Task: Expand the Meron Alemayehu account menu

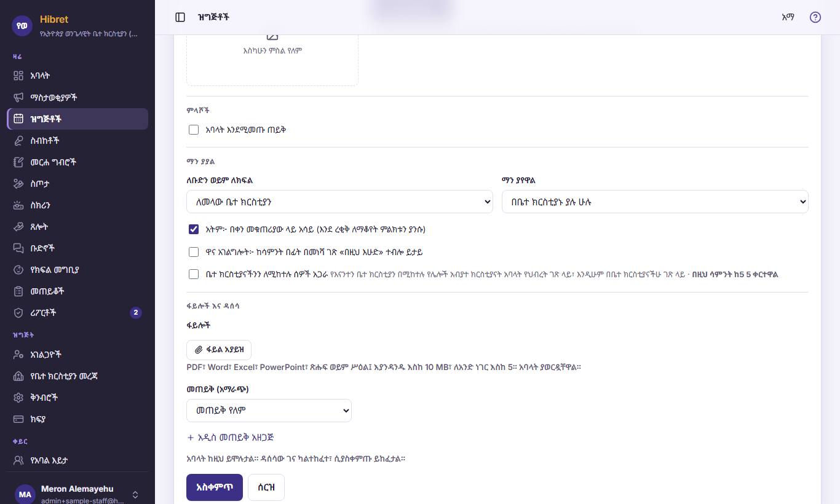Action: pos(77,494)
